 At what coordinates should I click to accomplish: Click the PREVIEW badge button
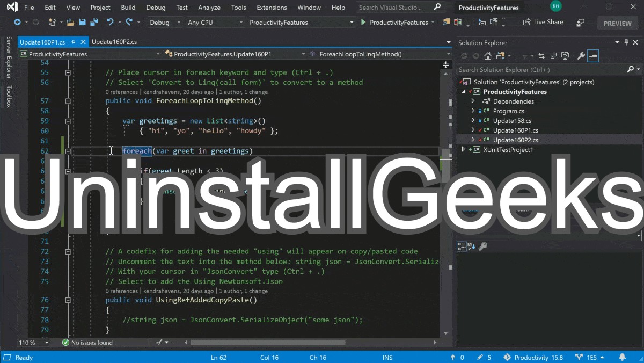coord(618,23)
